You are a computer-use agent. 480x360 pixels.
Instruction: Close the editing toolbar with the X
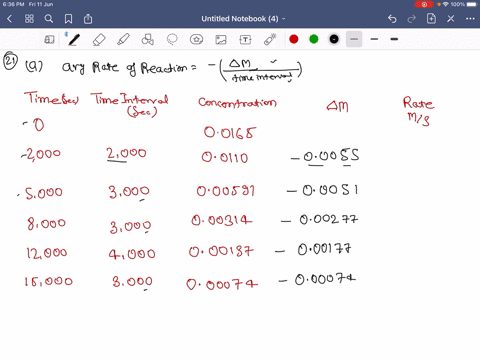[451, 19]
